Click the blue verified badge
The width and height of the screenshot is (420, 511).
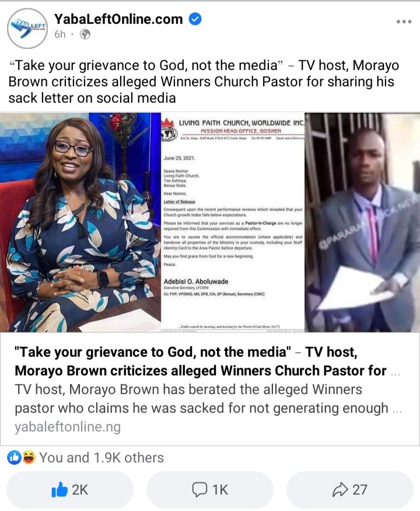(x=195, y=19)
